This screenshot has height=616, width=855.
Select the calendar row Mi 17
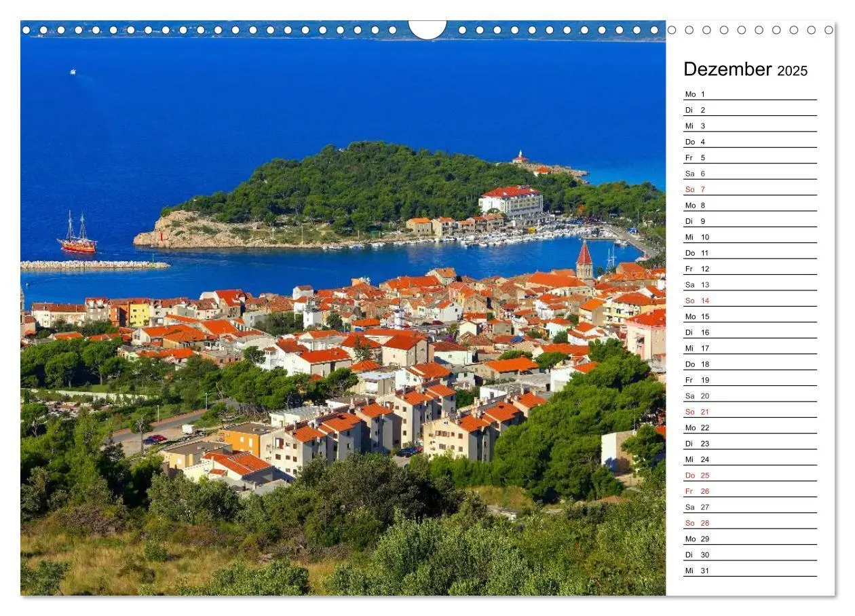coord(750,348)
